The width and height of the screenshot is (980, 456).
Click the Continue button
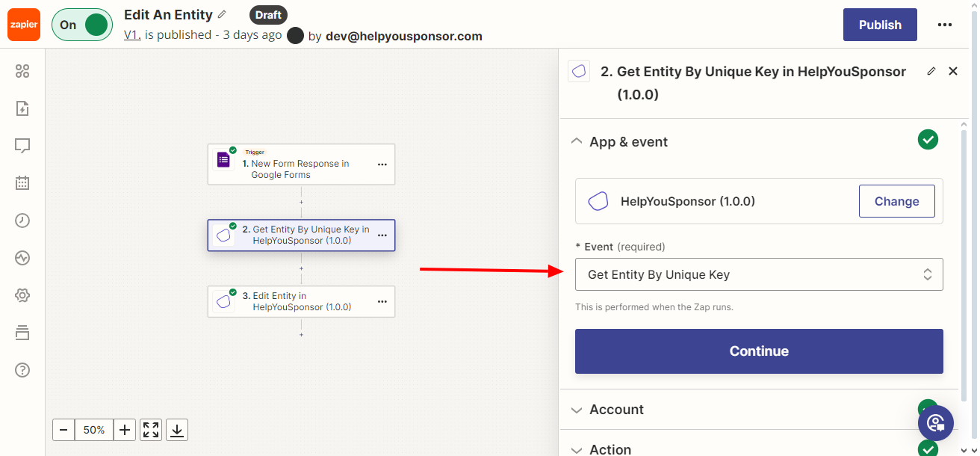click(x=759, y=351)
